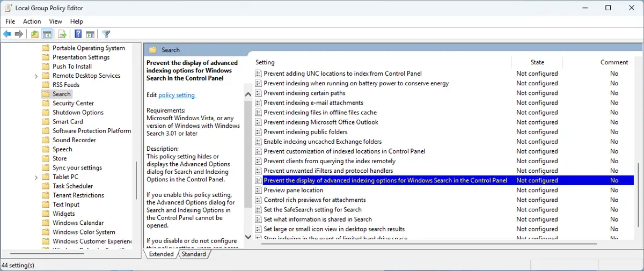Expand the Tablet PC tree node

point(36,177)
